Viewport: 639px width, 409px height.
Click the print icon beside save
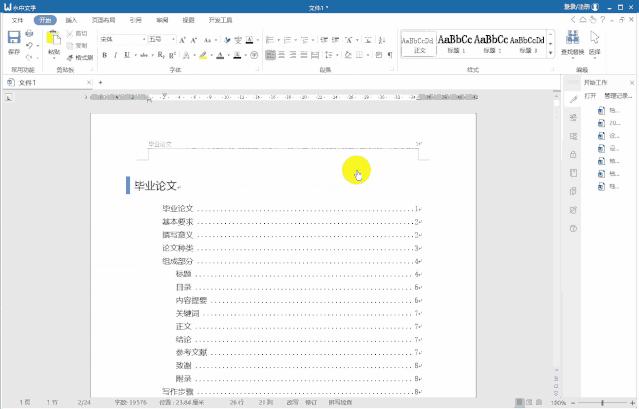(x=29, y=33)
